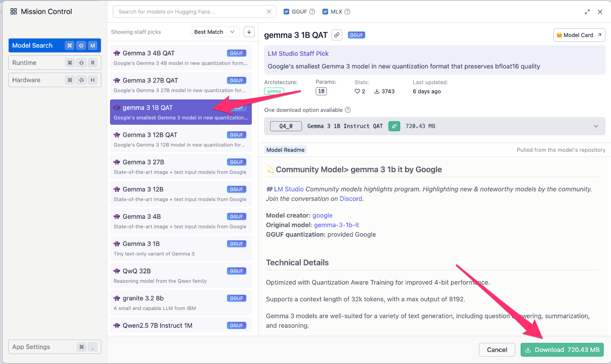Click the green link icon on Q4_0 row
The height and width of the screenshot is (364, 611).
pyautogui.click(x=394, y=126)
